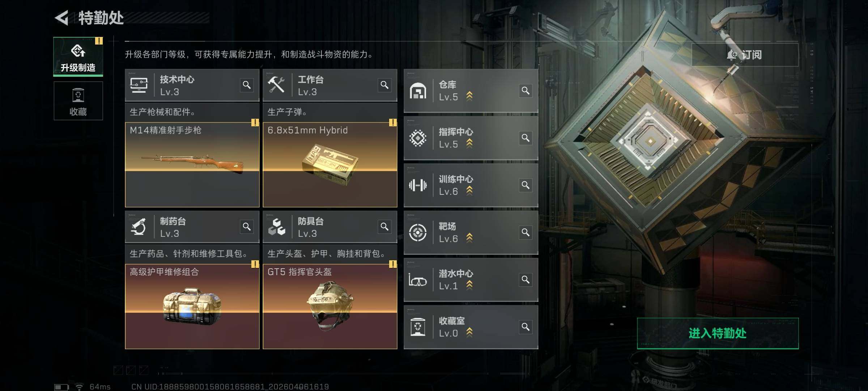Inspect 潜水中心 with its magnifier icon
Screen dimensions: 868x391
coord(526,279)
